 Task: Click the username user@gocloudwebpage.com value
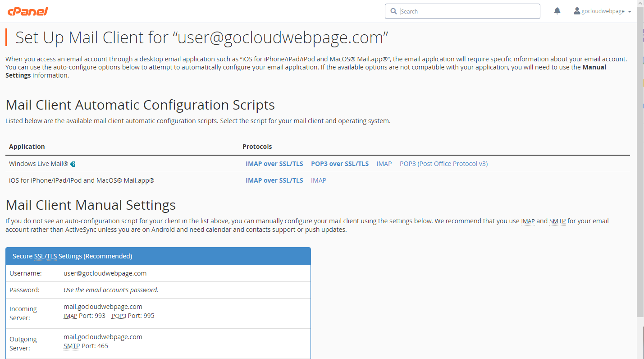(105, 273)
